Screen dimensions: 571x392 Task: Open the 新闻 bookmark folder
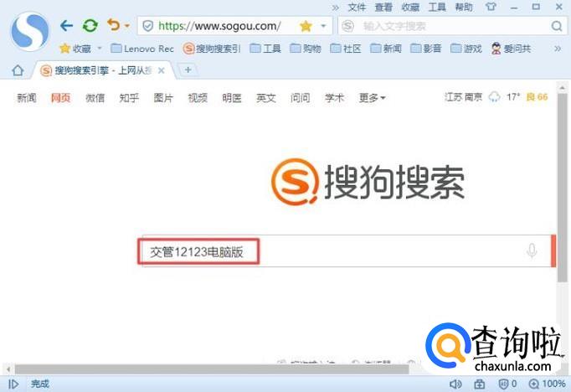pos(386,49)
